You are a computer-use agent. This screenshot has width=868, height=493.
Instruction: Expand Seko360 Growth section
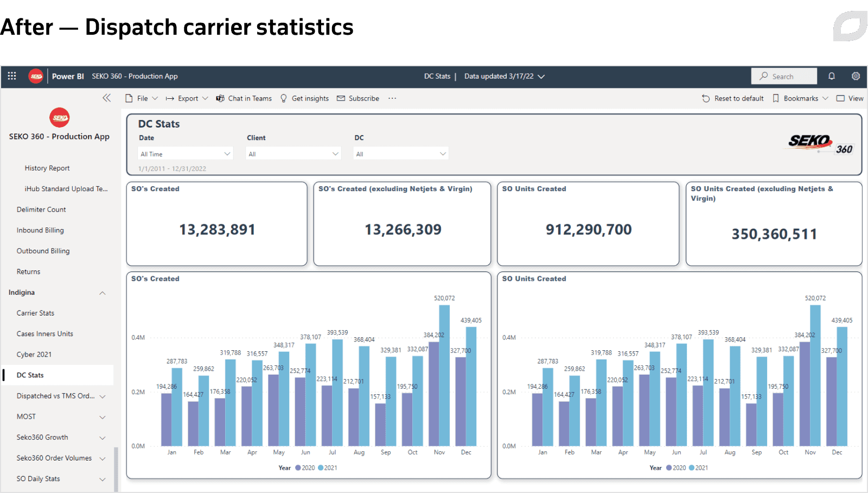tap(102, 438)
